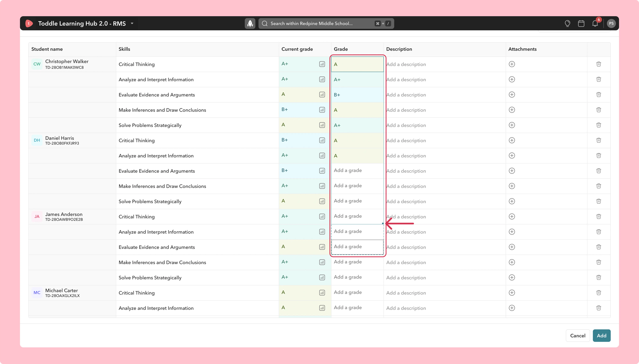Open grade A for Christopher Walker Critical Thinking
Viewport: 639px width, 364px height.
pos(357,64)
